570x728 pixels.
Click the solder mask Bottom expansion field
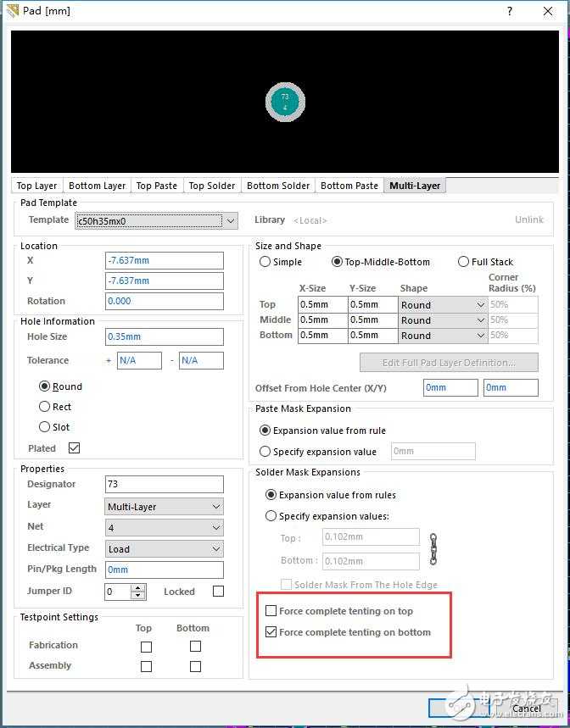[371, 561]
